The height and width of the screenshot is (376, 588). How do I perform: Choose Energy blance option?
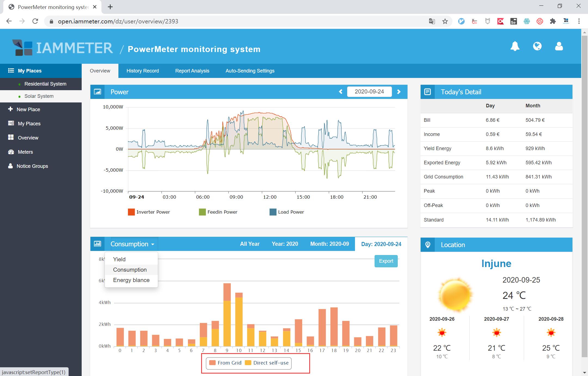point(131,280)
